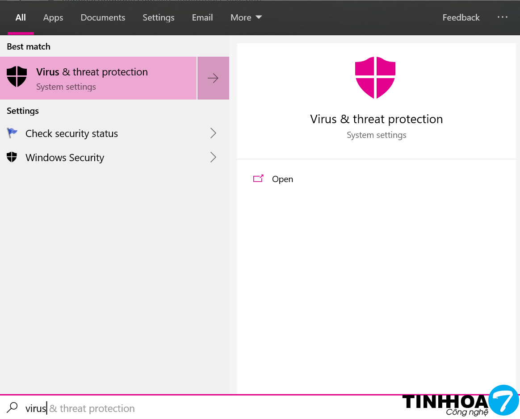Screen dimensions: 520x420
Task: Click the search text input box
Action: 179,408
